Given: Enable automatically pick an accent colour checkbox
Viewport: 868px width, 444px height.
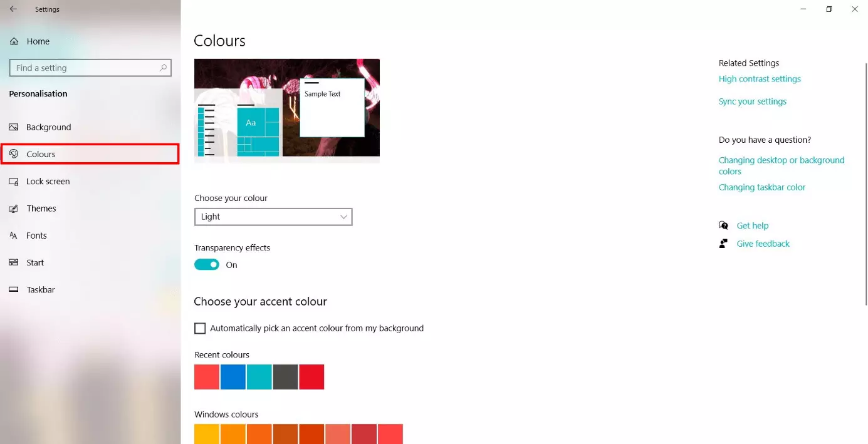Looking at the screenshot, I should click(x=200, y=328).
